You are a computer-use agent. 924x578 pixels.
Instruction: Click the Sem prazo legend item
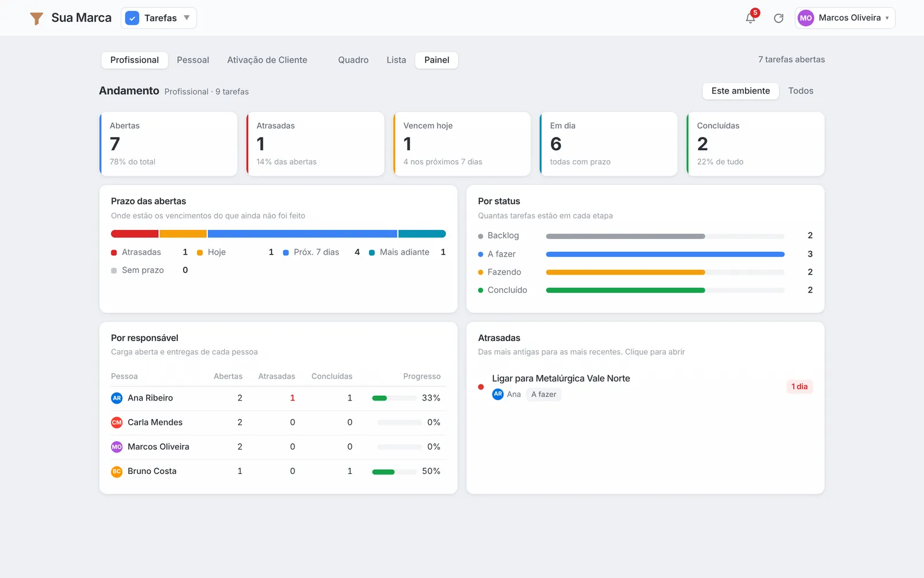coord(149,271)
